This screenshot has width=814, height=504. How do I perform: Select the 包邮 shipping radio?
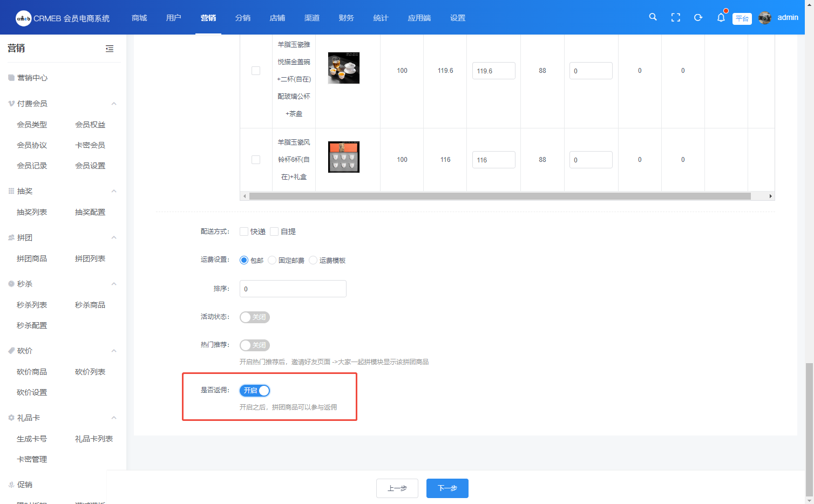coord(244,260)
